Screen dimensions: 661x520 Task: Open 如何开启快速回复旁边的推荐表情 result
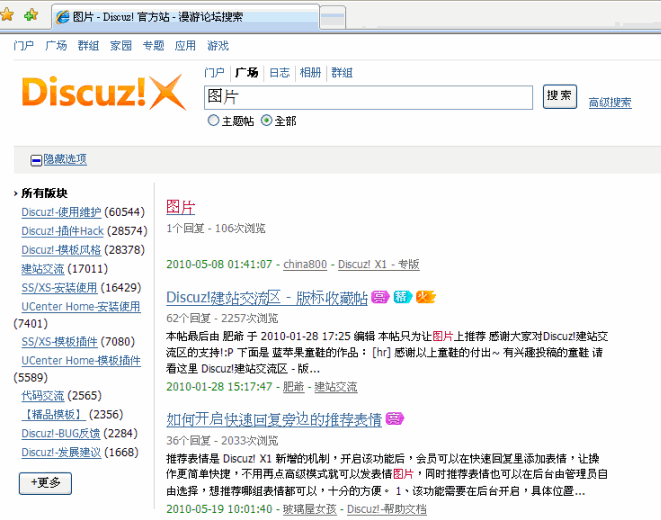coord(274,420)
